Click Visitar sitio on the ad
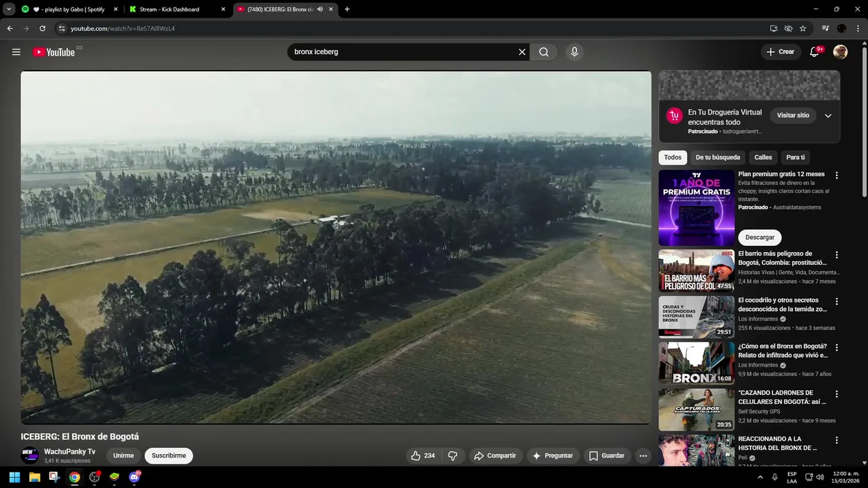 pyautogui.click(x=793, y=115)
